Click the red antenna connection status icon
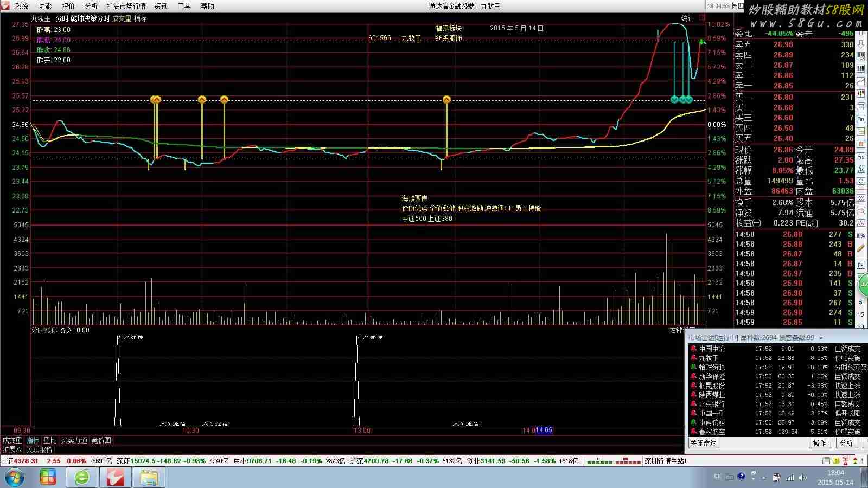The width and height of the screenshot is (868, 488). [x=845, y=461]
